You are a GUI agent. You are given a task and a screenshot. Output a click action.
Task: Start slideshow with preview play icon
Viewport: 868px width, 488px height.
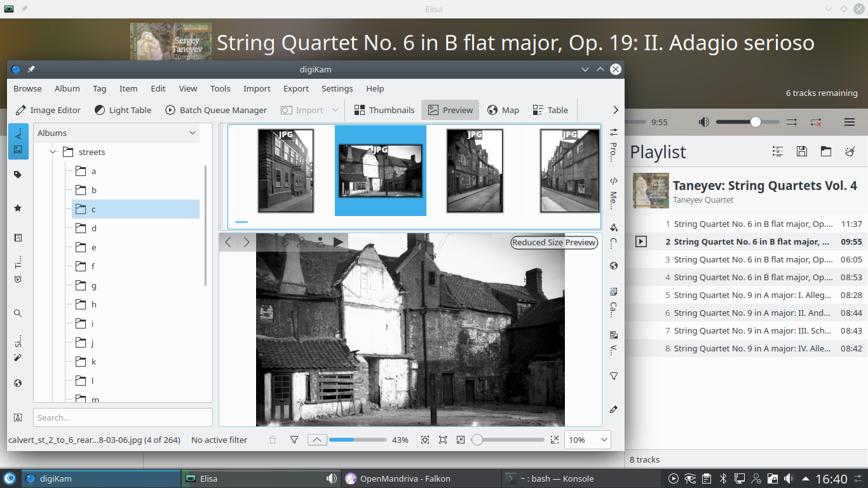click(338, 242)
